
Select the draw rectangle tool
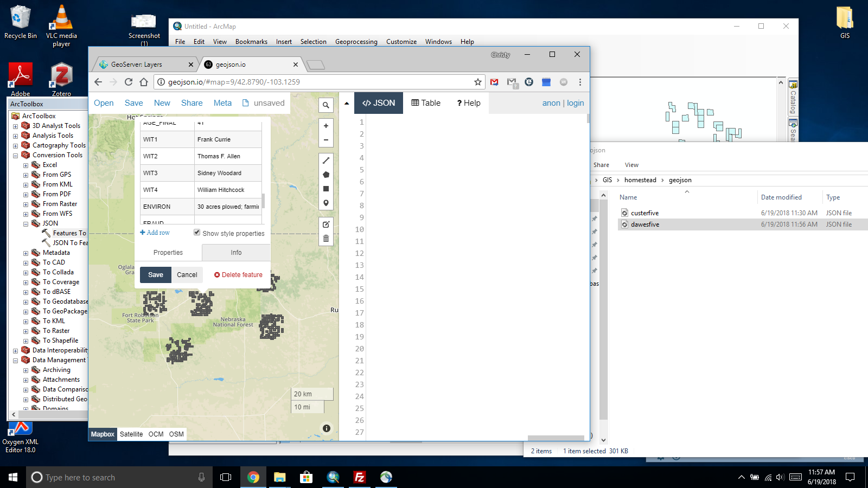326,189
